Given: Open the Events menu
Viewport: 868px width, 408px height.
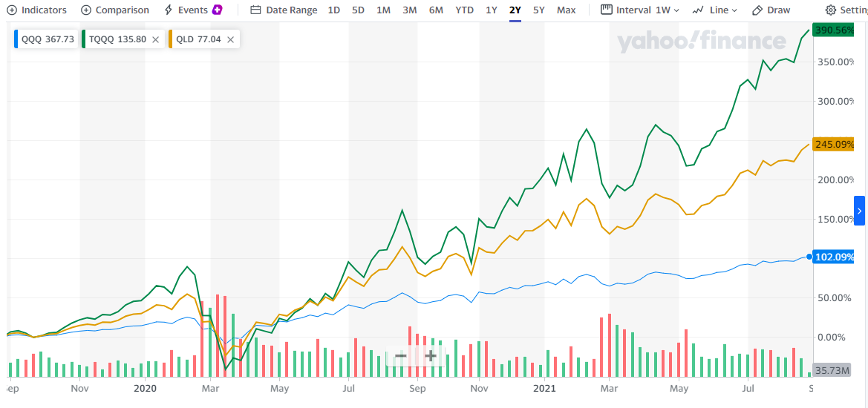Looking at the screenshot, I should tap(193, 10).
